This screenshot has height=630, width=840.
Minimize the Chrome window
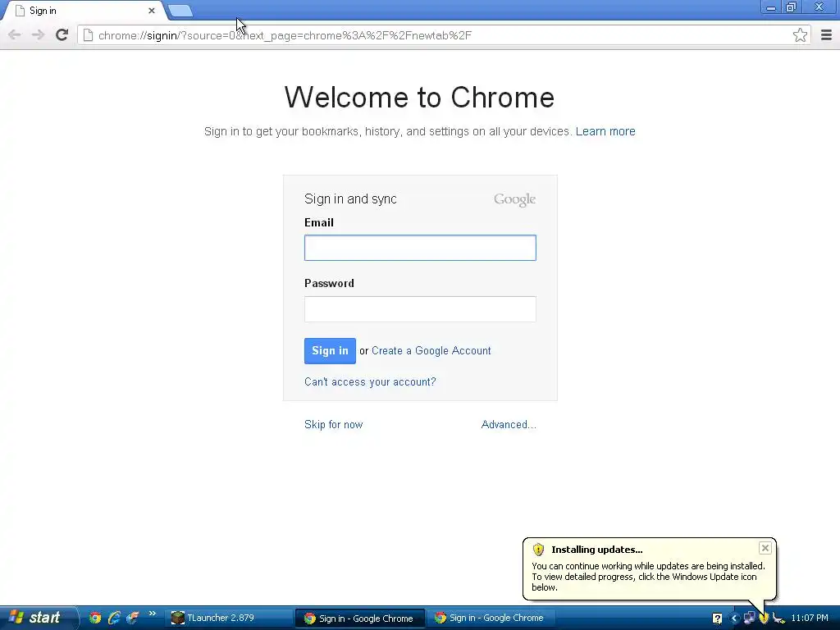point(771,7)
